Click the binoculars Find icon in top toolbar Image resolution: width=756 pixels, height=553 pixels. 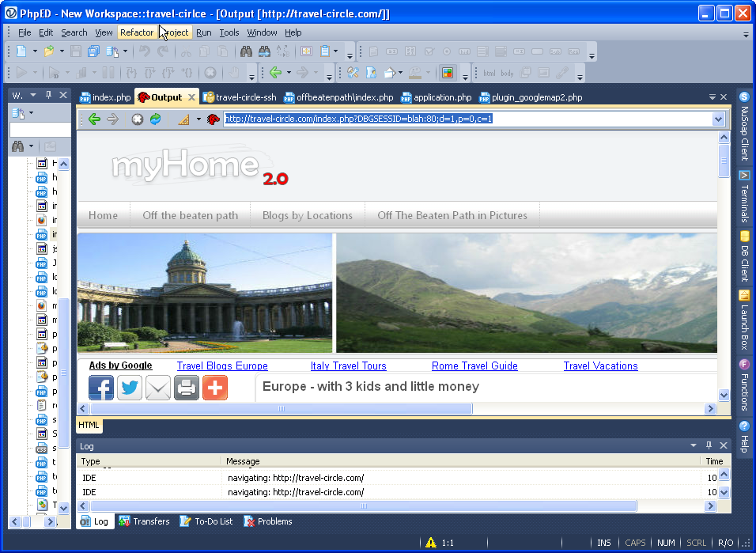click(246, 51)
